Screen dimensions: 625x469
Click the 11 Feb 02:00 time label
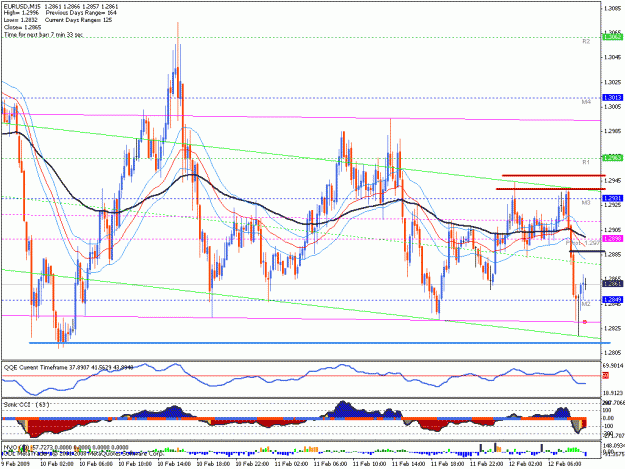point(291,464)
